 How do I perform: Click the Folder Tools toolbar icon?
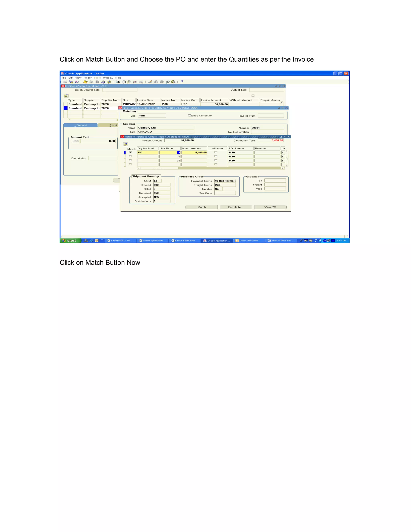(x=173, y=82)
